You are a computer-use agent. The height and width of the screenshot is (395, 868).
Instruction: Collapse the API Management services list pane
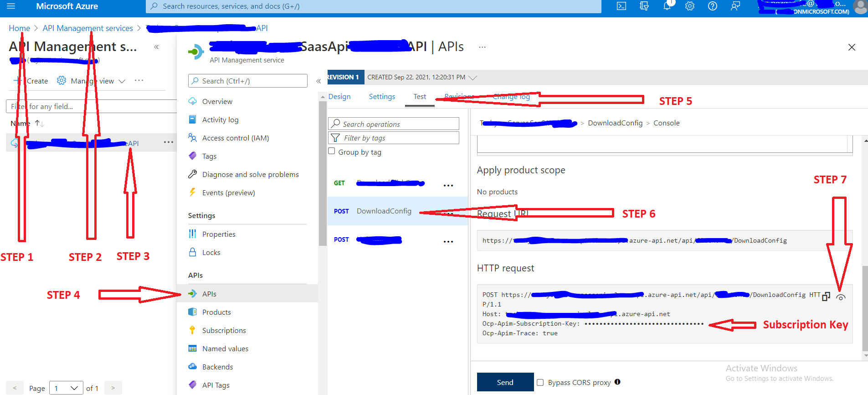coord(156,47)
